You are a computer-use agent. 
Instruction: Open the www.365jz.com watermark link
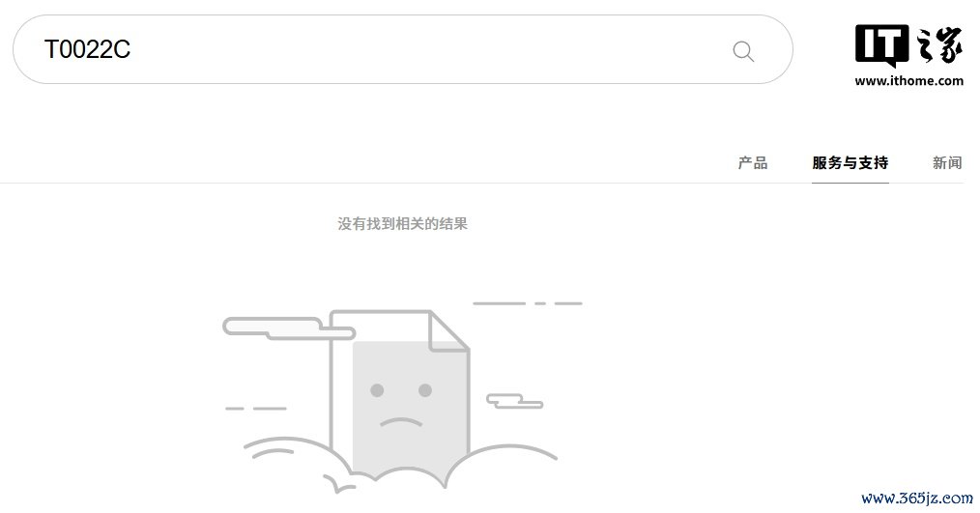coord(917,498)
